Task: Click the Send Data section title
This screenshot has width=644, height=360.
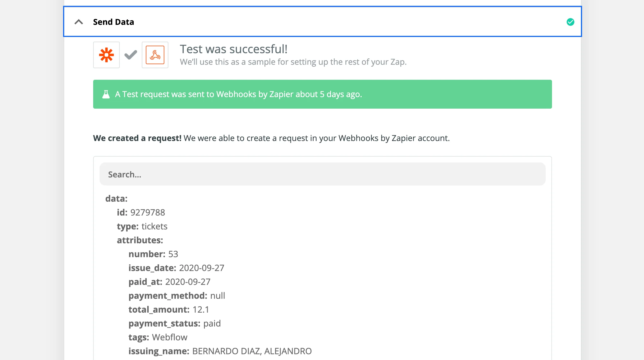Action: (x=113, y=22)
